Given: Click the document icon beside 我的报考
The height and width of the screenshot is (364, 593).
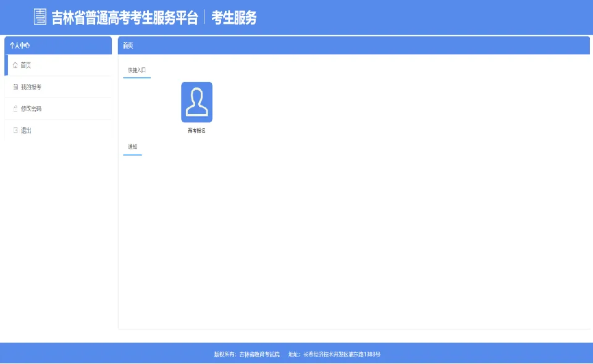Looking at the screenshot, I should click(15, 87).
